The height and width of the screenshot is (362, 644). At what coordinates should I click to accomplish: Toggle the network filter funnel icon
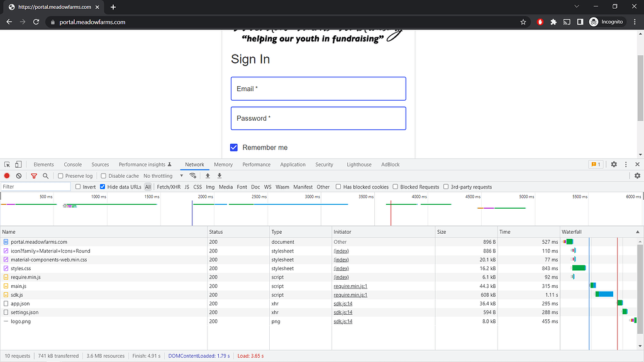tap(34, 176)
